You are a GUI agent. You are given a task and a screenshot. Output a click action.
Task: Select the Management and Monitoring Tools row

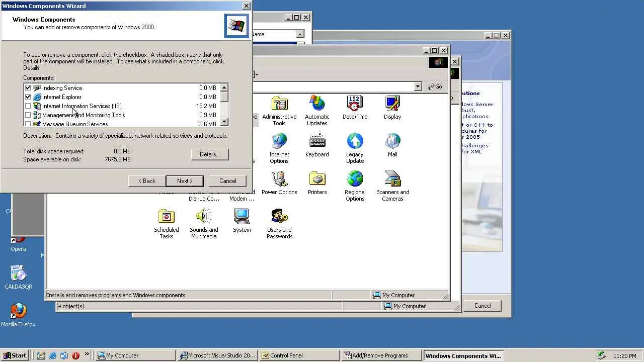click(121, 115)
